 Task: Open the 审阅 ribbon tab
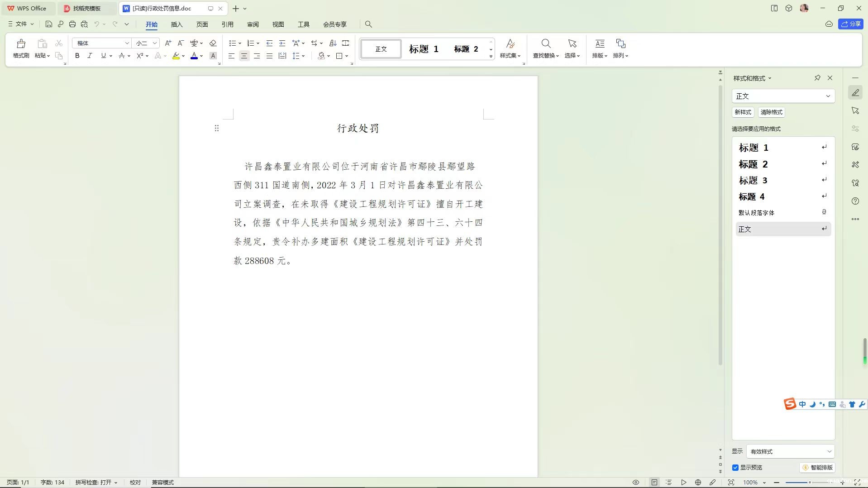253,24
